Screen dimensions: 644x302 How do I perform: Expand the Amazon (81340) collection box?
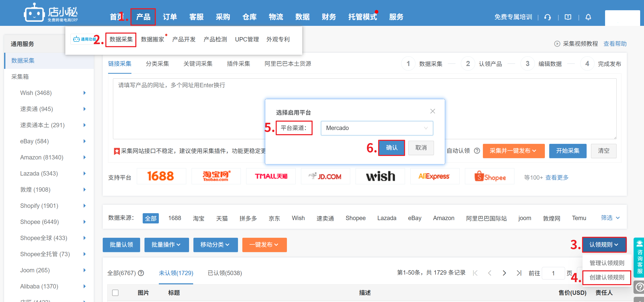(85, 157)
